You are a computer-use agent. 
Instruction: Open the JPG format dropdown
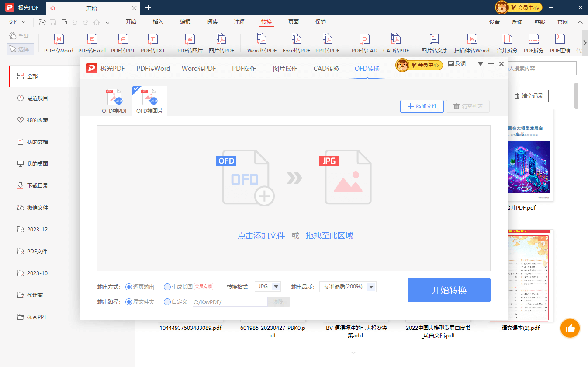click(x=268, y=287)
